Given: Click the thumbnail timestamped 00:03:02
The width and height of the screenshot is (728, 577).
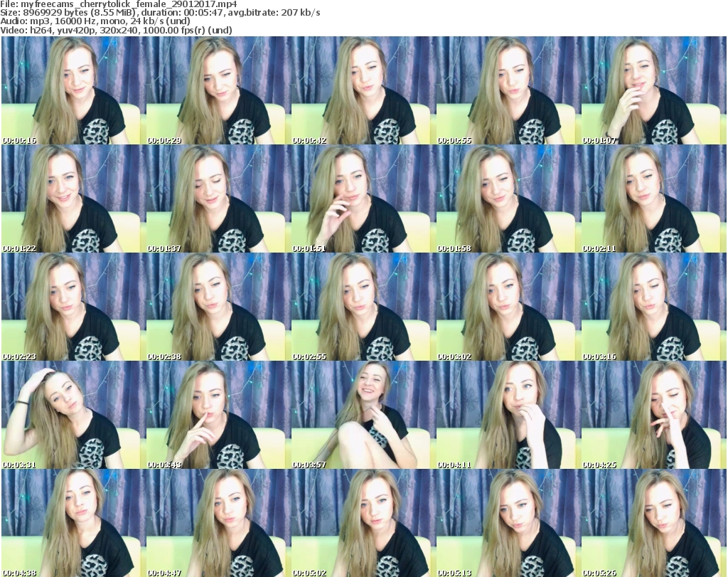Looking at the screenshot, I should 508,307.
